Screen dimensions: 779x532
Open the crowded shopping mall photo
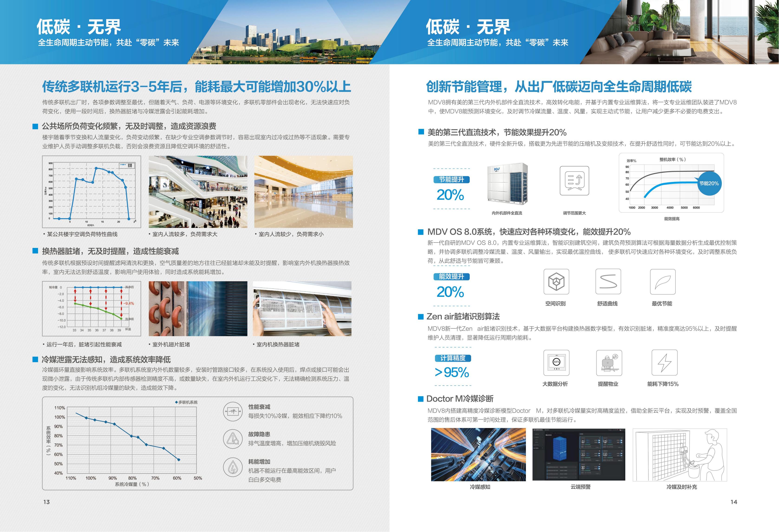click(x=198, y=192)
